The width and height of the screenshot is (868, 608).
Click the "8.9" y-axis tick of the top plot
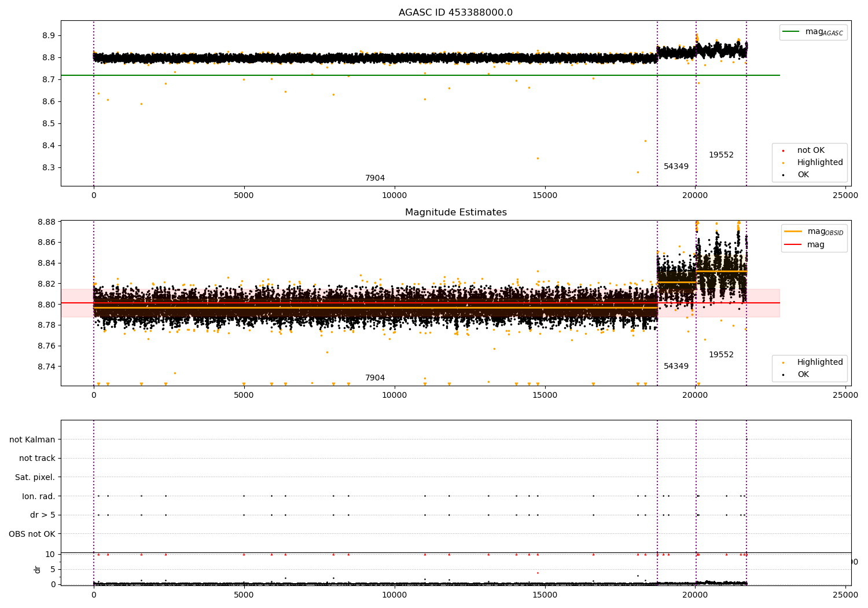(49, 36)
